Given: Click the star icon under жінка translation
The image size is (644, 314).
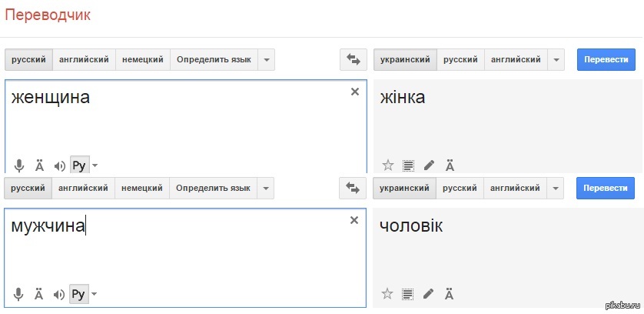Looking at the screenshot, I should pos(387,165).
